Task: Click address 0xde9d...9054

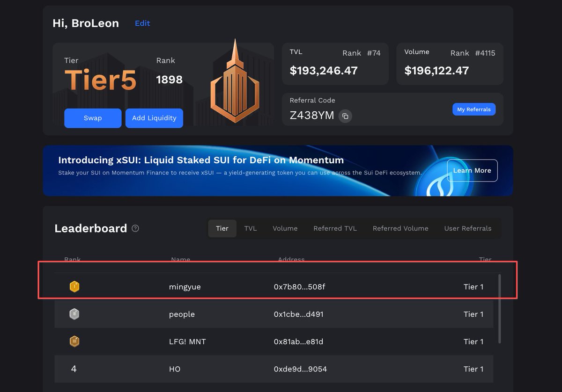Action: [x=300, y=369]
